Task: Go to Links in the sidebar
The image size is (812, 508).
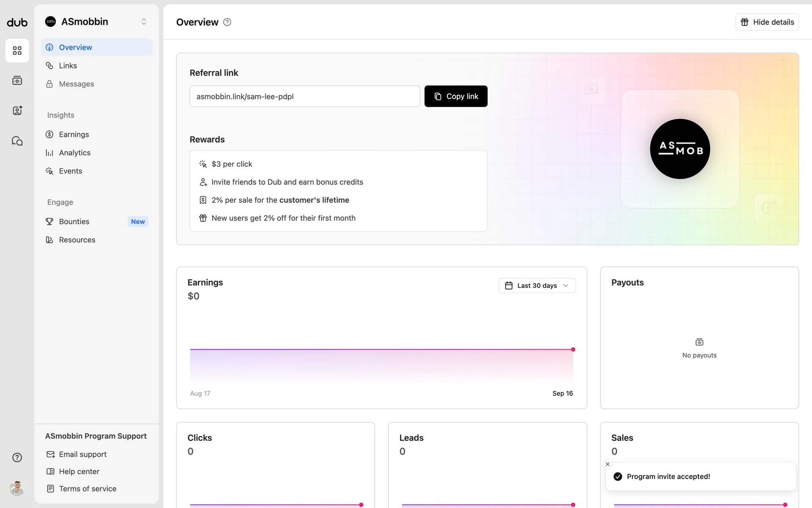Action: click(68, 66)
